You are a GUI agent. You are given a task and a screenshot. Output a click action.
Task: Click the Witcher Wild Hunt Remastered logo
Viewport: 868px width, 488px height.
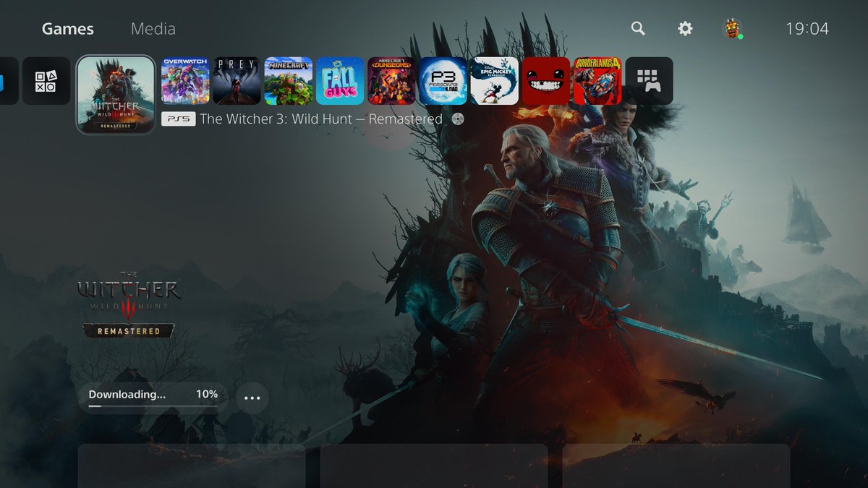coord(129,304)
